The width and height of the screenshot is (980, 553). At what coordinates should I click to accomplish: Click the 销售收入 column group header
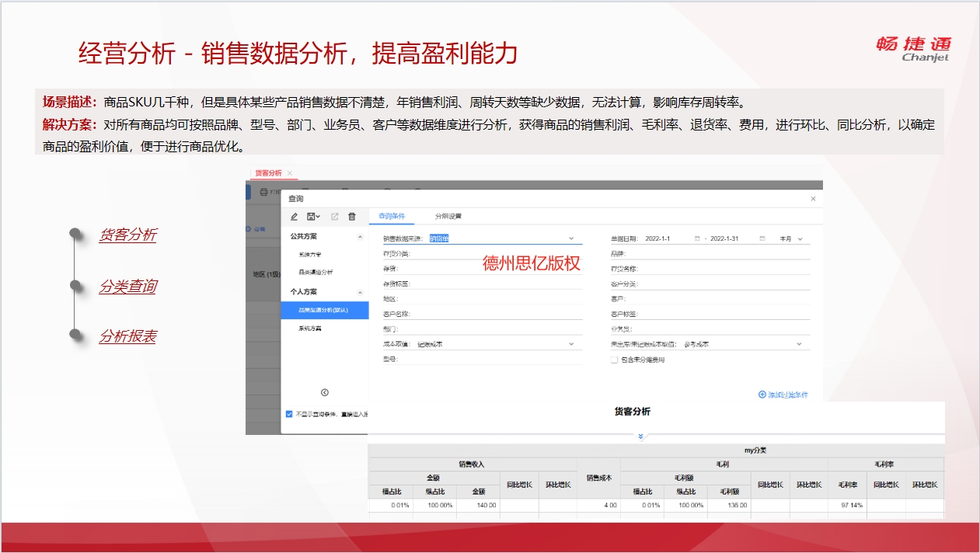[x=473, y=464]
